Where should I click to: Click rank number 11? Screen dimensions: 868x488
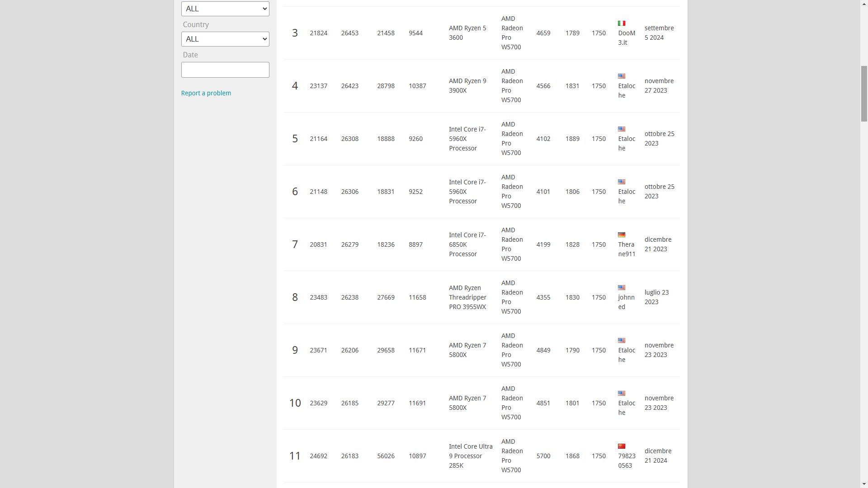(x=295, y=456)
